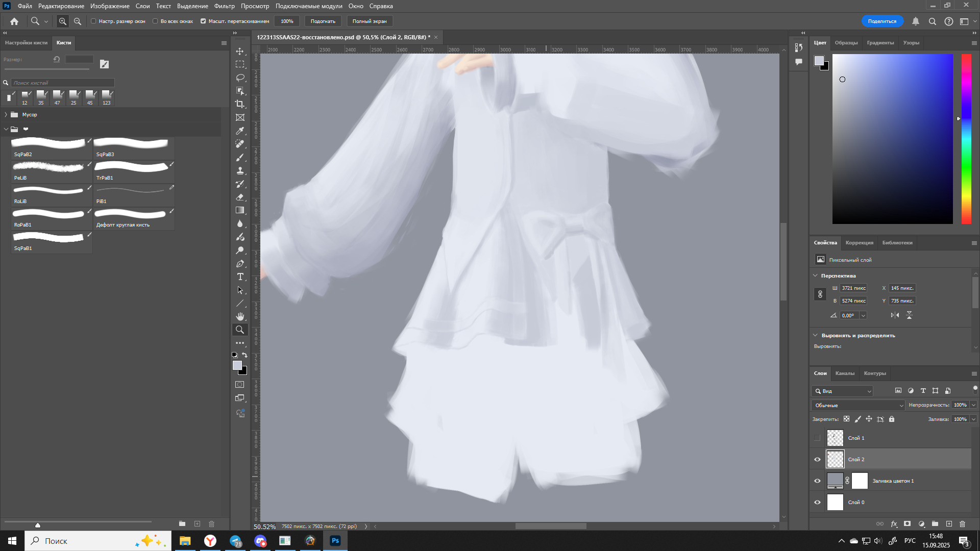Hide the Слой 2 layer

(x=817, y=460)
